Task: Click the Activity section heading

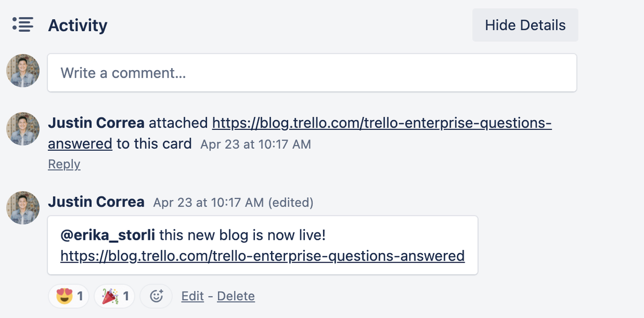Action: coord(78,25)
